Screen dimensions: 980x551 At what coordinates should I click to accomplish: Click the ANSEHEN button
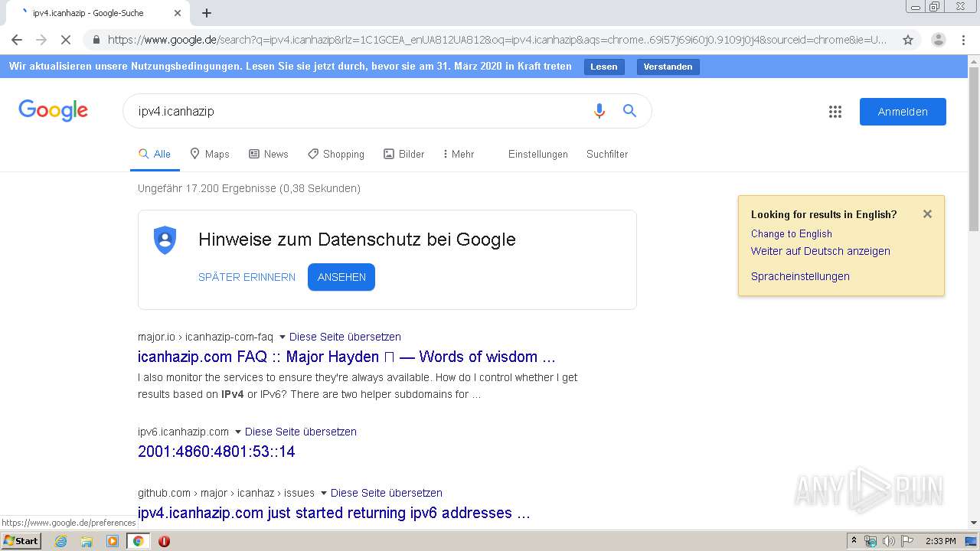341,277
